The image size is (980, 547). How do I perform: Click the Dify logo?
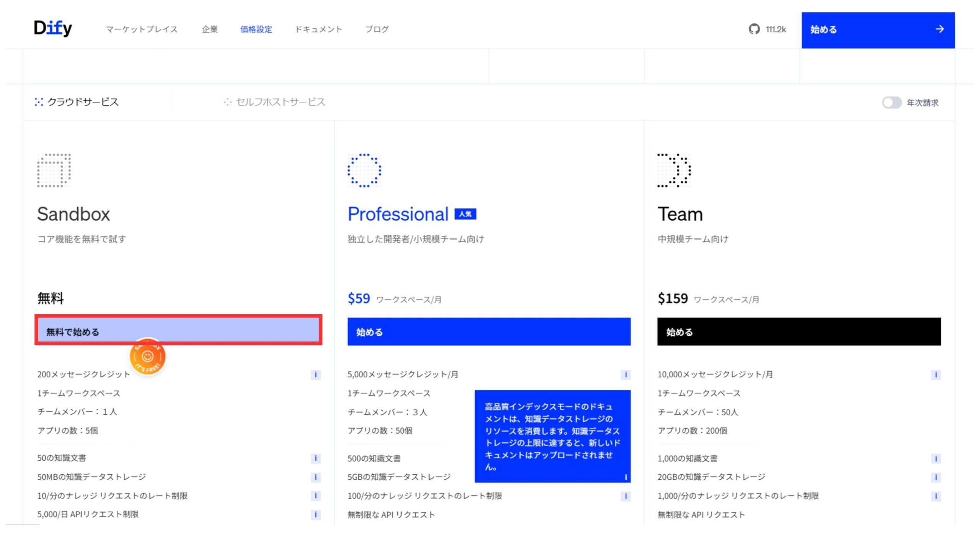coord(53,28)
